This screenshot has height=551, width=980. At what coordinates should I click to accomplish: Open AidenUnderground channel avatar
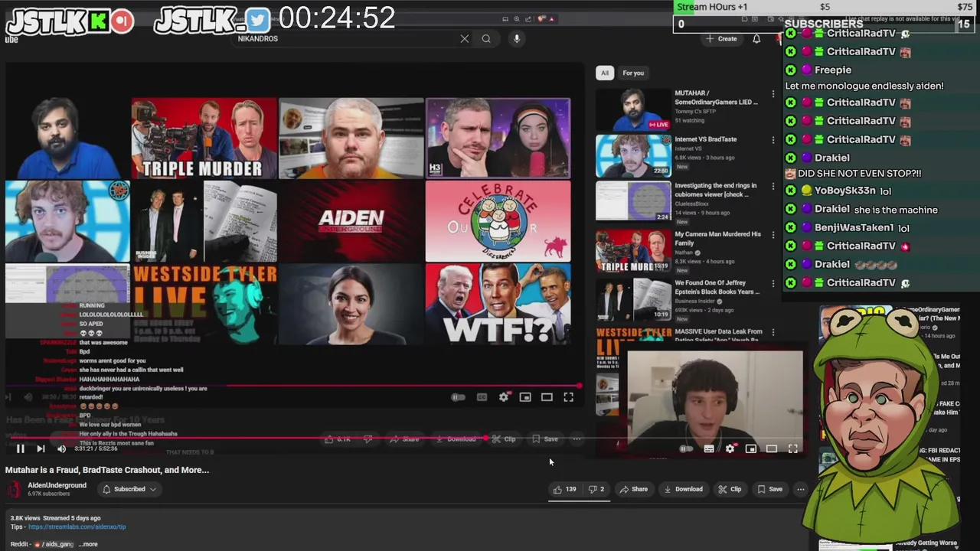(x=13, y=489)
